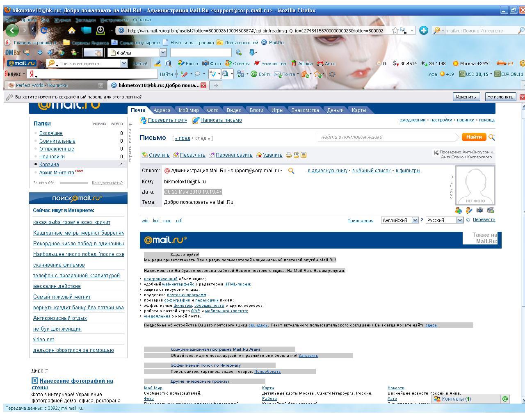Image resolution: width=525 pixels, height=420 pixels.
Task: Search messages from sender with magnifier icon
Action: click(x=291, y=171)
